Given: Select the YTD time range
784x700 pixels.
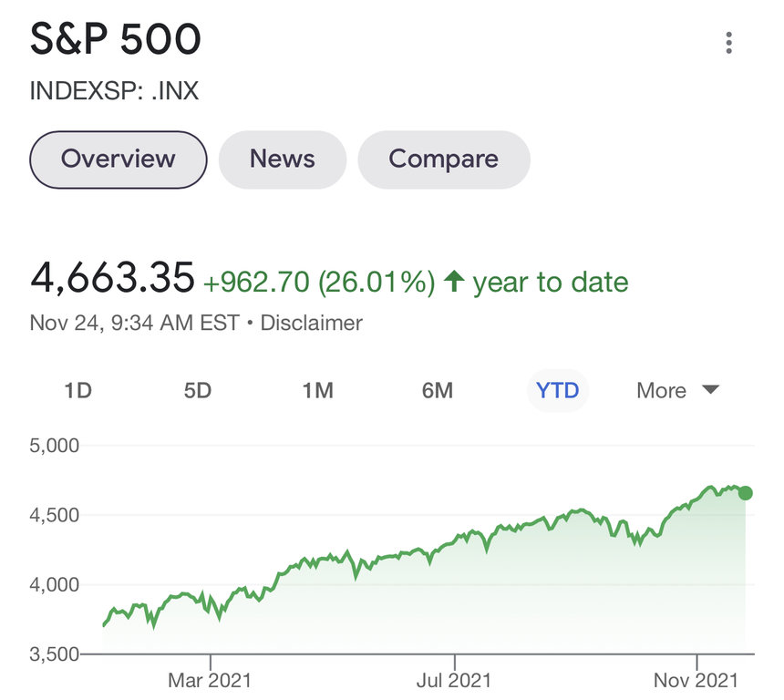Looking at the screenshot, I should pos(557,391).
